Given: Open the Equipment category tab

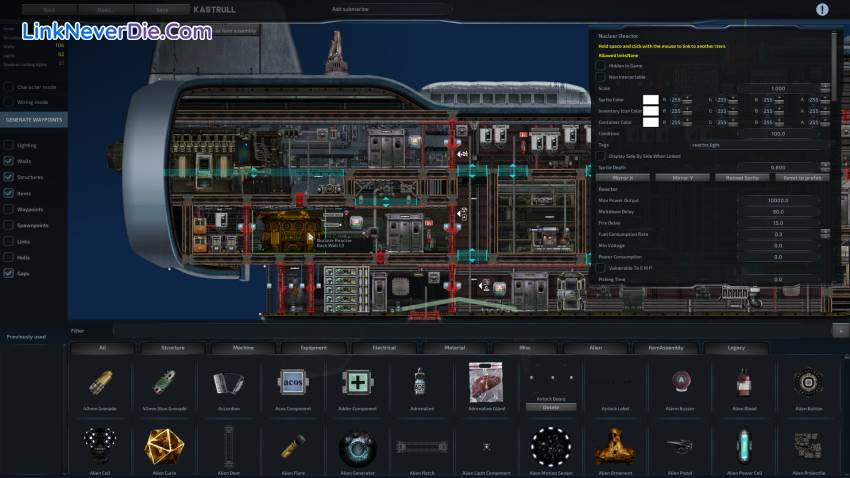Looking at the screenshot, I should pyautogui.click(x=314, y=348).
